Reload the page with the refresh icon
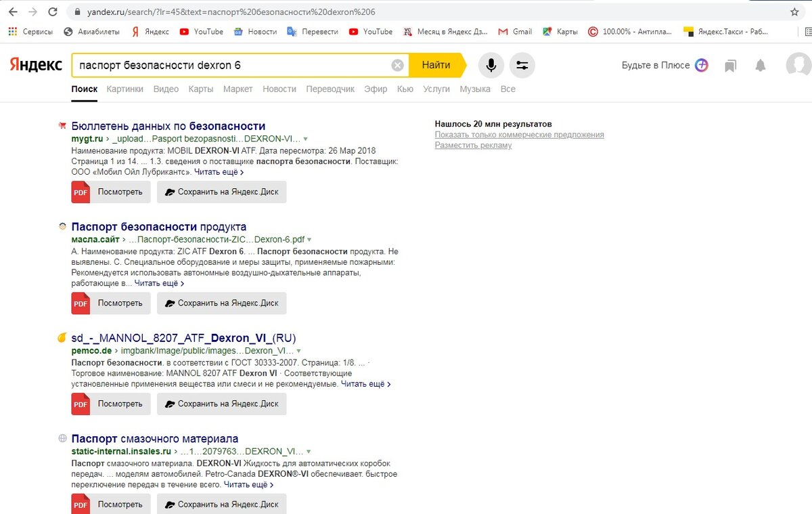This screenshot has width=812, height=514. [x=52, y=12]
